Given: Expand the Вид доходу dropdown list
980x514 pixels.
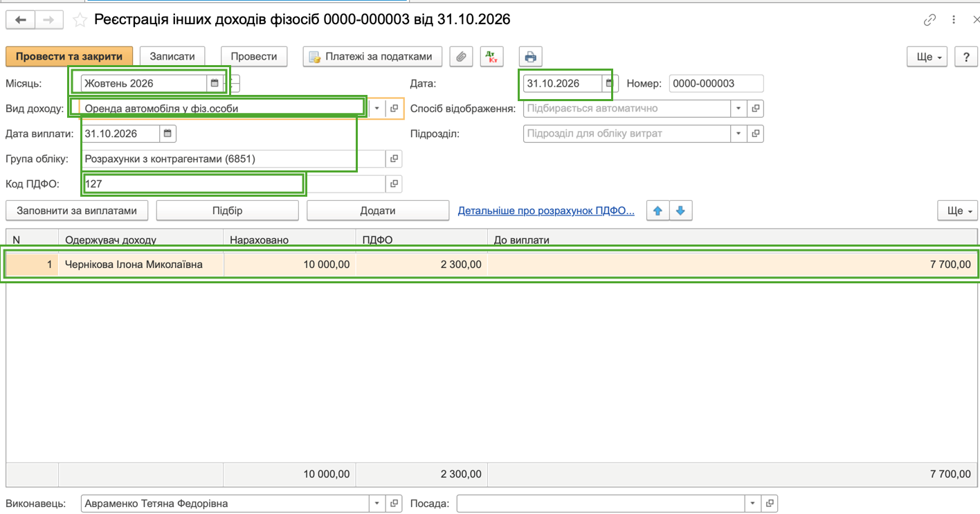Looking at the screenshot, I should [377, 109].
